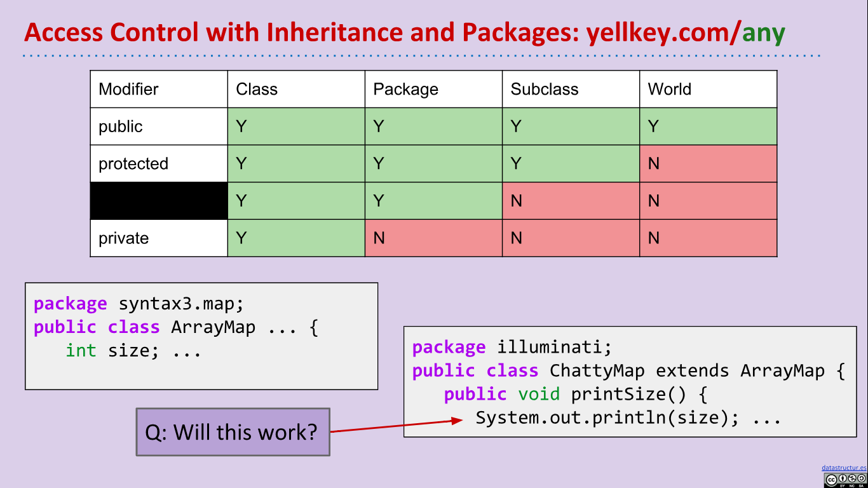The height and width of the screenshot is (488, 868).
Task: Click the BY attribution person icon
Action: [843, 478]
